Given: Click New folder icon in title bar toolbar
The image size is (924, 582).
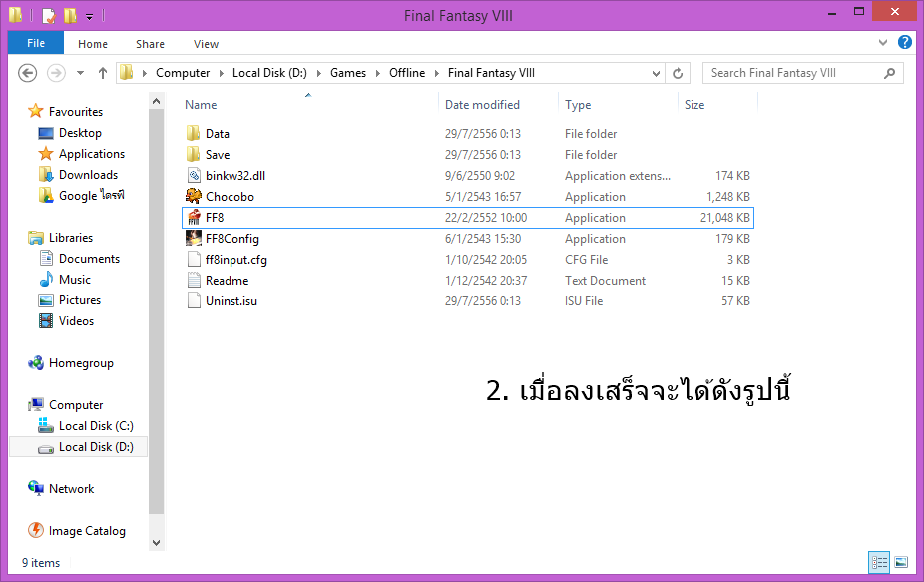Looking at the screenshot, I should pyautogui.click(x=70, y=15).
